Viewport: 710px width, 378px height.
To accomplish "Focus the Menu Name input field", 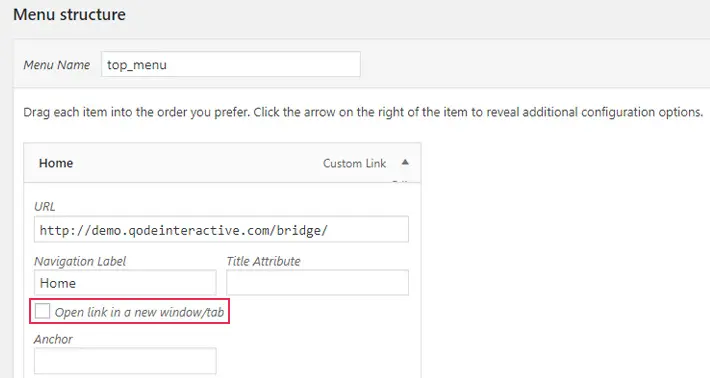I will 230,64.
